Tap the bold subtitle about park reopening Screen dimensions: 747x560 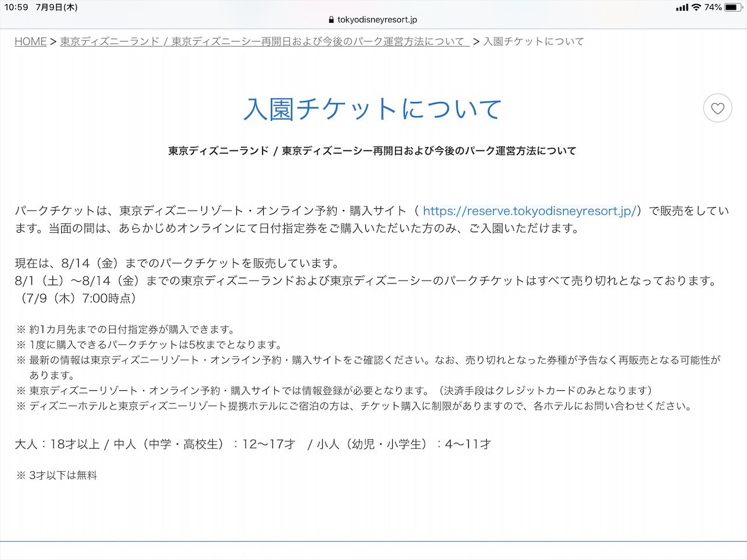[x=372, y=150]
